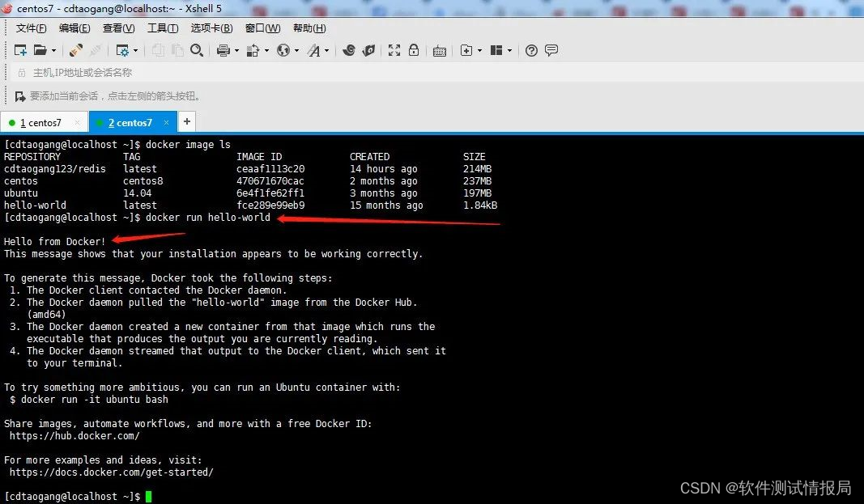Click image ID 470671670cac
Viewport: 864px width, 504px height.
click(270, 181)
